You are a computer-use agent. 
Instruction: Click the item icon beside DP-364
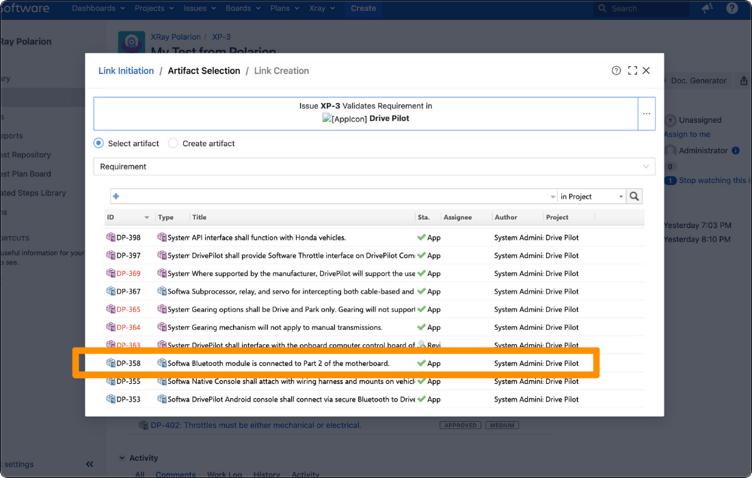tap(110, 327)
